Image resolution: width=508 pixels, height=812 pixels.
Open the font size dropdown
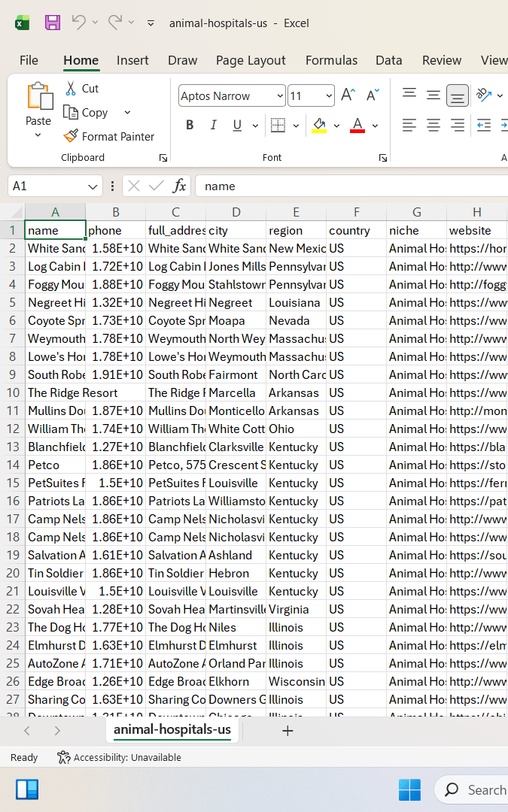tap(329, 95)
